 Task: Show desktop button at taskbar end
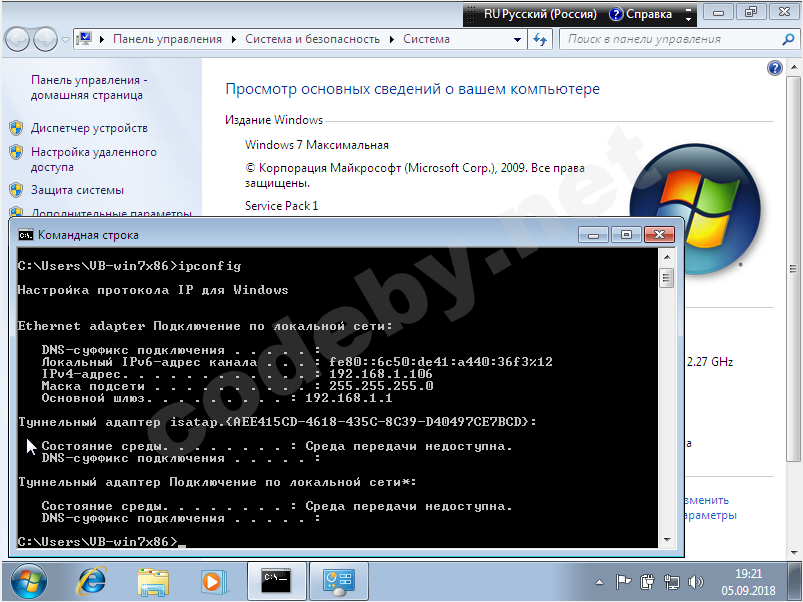pyautogui.click(x=795, y=582)
